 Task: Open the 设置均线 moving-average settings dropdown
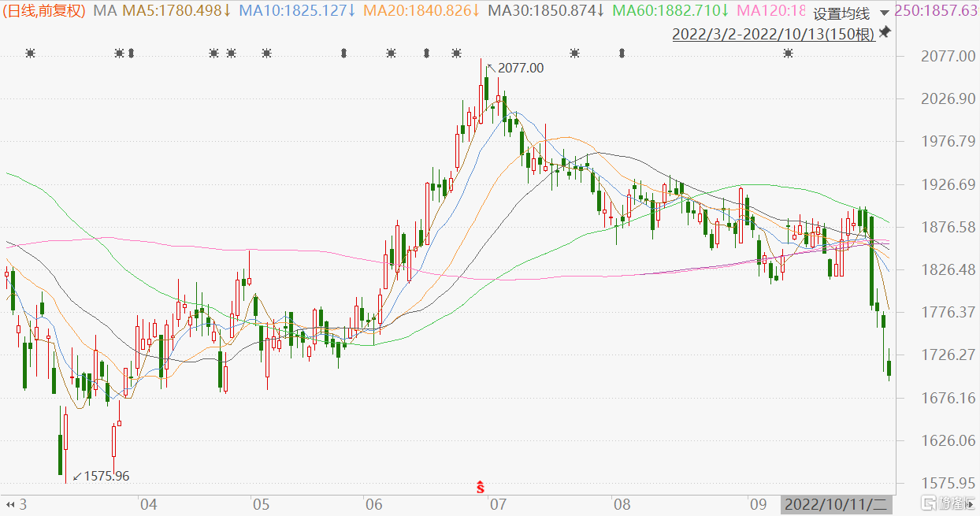[x=841, y=13]
